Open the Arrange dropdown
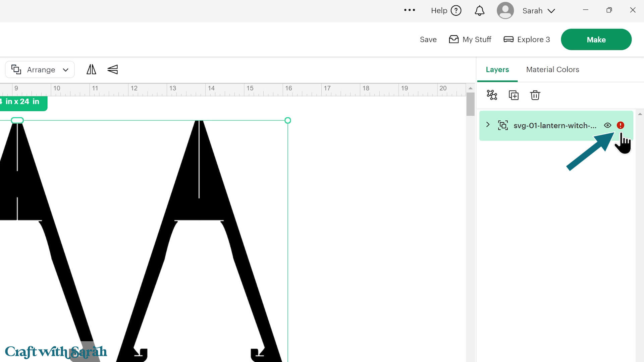Screen dimensions: 644x362 point(40,70)
